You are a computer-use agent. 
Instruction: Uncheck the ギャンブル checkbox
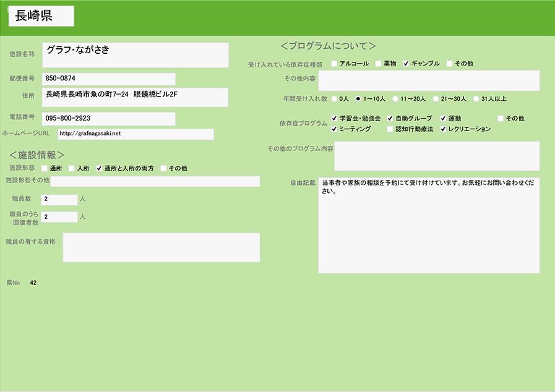pos(407,64)
